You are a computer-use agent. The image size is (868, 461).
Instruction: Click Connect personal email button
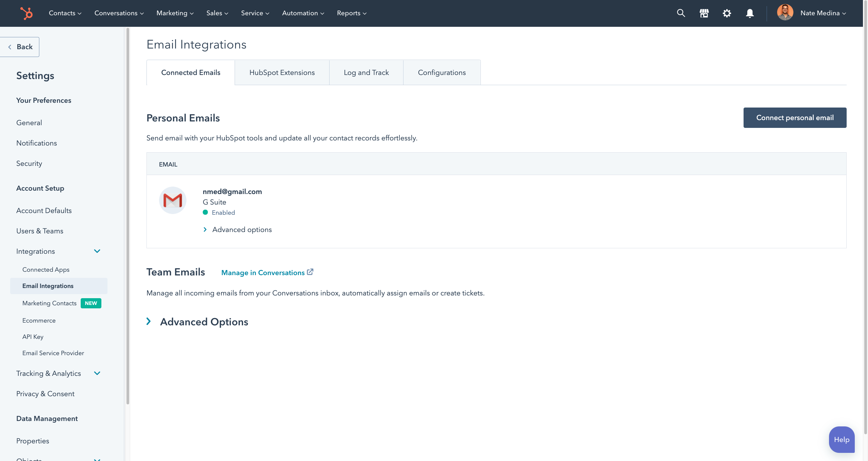click(795, 118)
